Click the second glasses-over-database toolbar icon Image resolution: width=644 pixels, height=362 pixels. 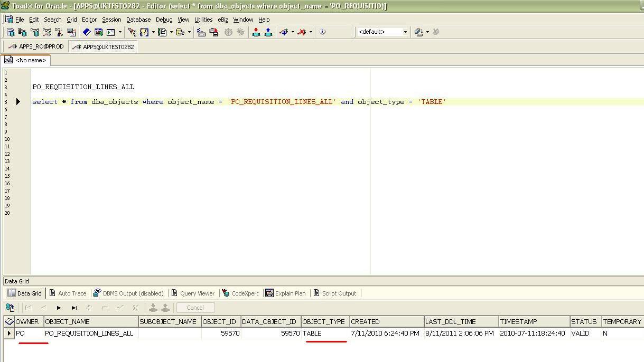[x=47, y=32]
